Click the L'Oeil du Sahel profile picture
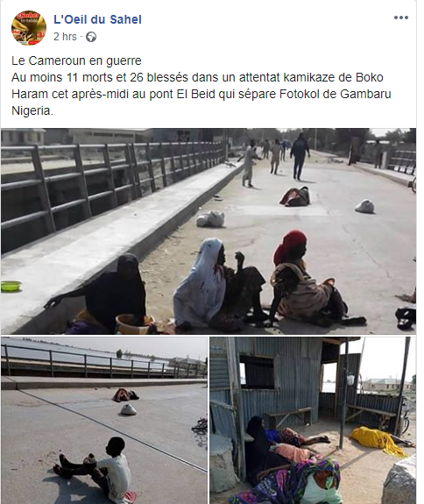The height and width of the screenshot is (504, 424). point(29,28)
